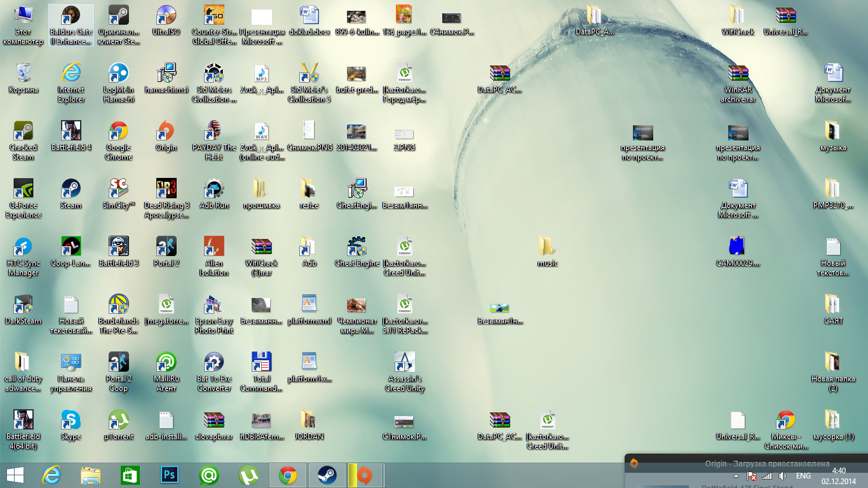Click the ENG language indicator

[803, 476]
